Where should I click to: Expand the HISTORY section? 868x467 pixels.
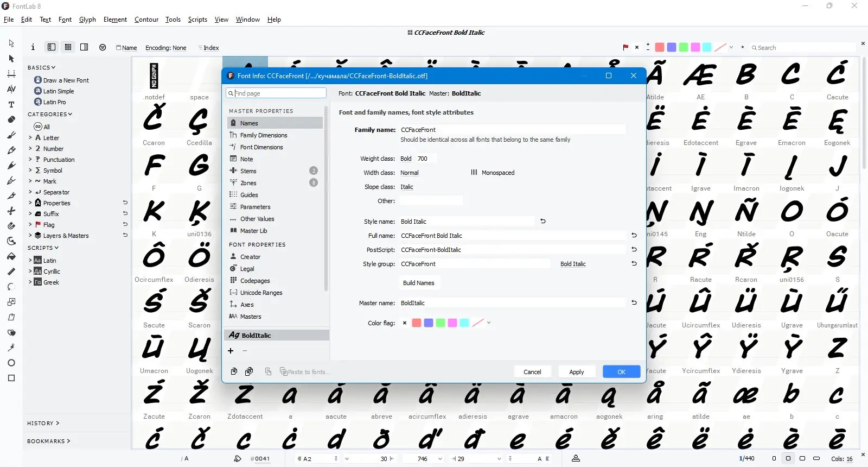coord(43,424)
